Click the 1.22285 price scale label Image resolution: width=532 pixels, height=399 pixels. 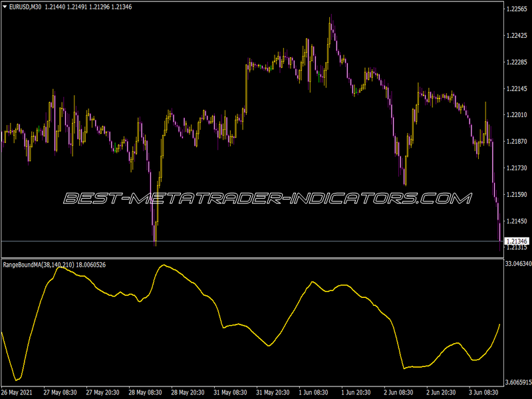click(517, 62)
